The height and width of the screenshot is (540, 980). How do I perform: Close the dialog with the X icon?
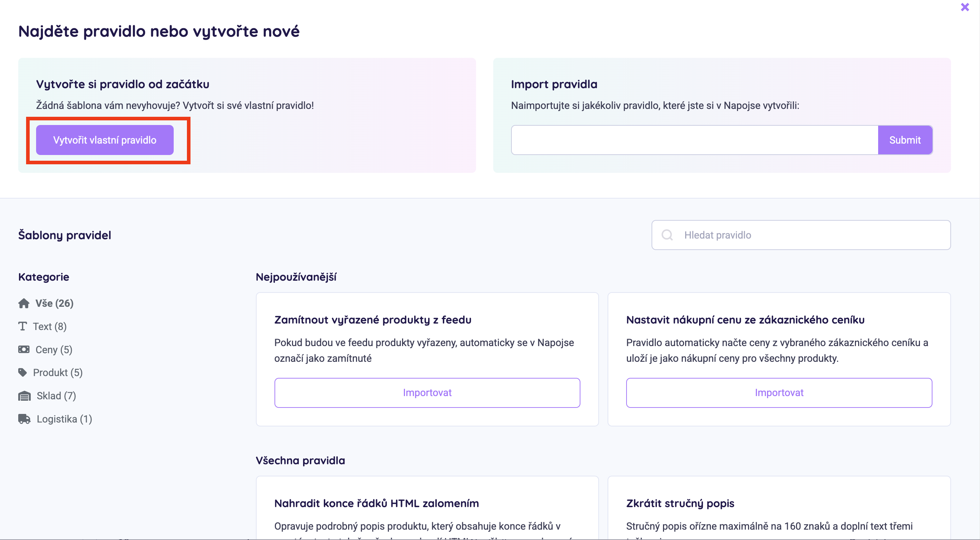click(x=964, y=7)
